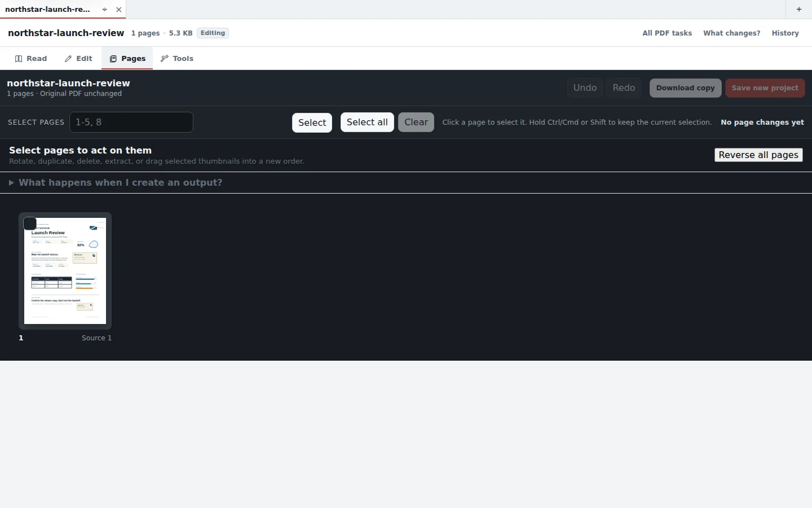Open the All PDF tasks link
Image resolution: width=812 pixels, height=508 pixels.
[x=667, y=33]
